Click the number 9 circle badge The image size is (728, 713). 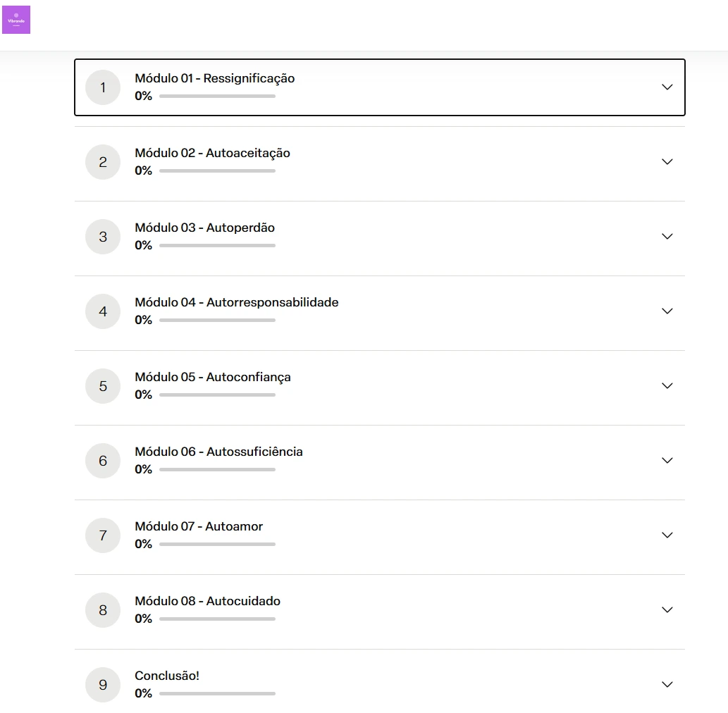pos(103,685)
